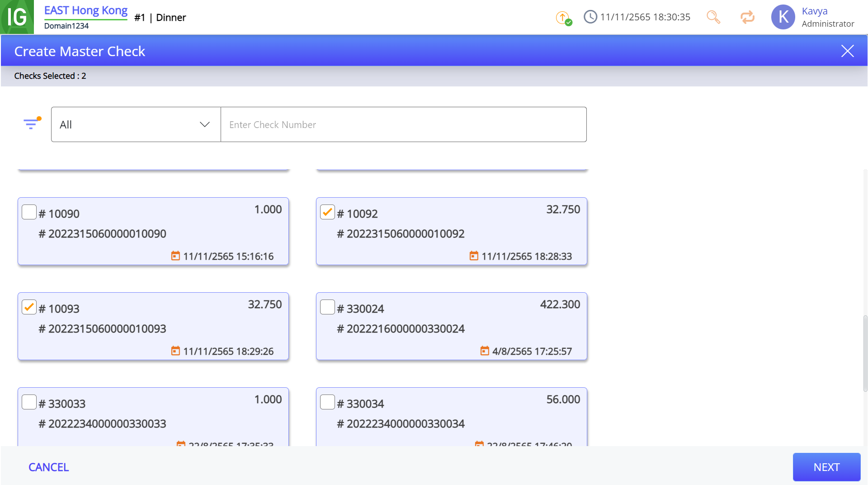Open EAST Hong Kong property link
This screenshot has height=485, width=868.
tap(86, 11)
